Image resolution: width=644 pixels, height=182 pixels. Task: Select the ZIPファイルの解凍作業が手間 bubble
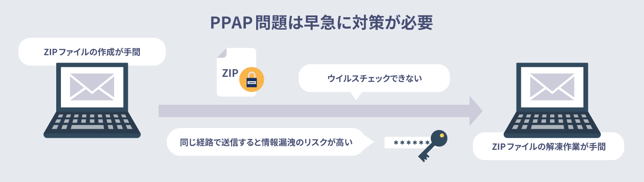click(548, 146)
